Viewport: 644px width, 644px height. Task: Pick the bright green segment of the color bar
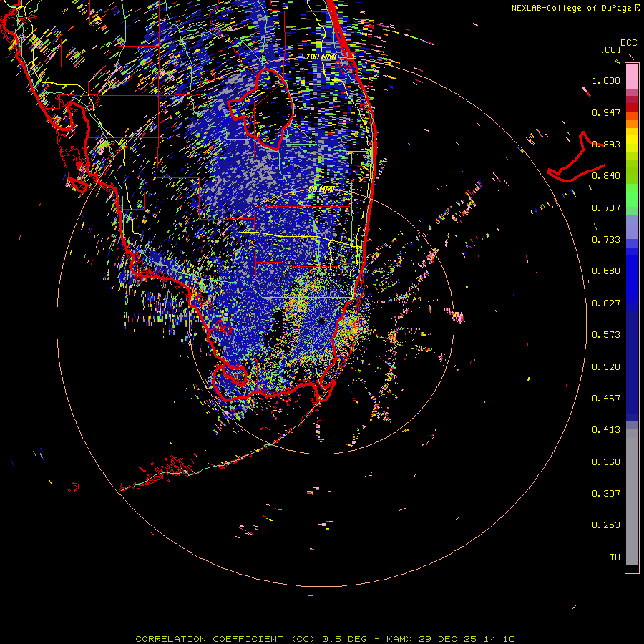click(632, 195)
